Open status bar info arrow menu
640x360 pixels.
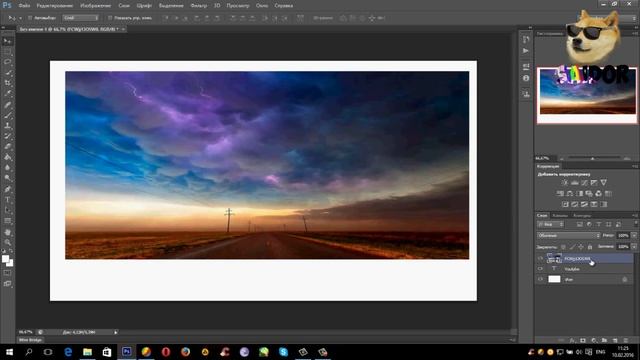click(116, 332)
